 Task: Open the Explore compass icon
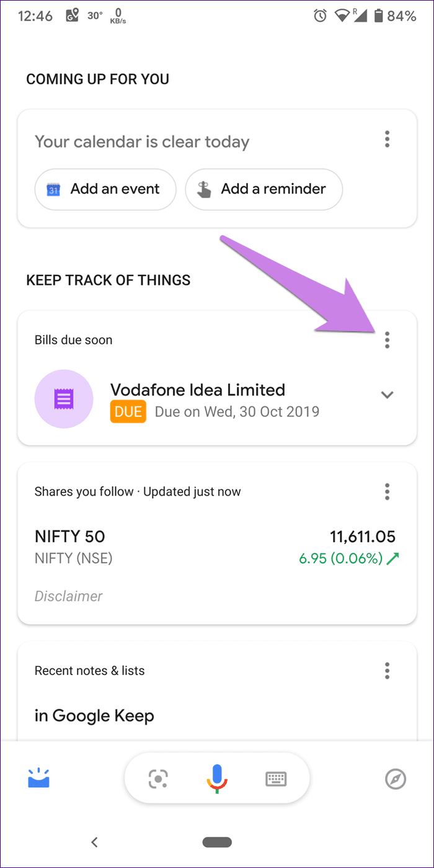396,779
